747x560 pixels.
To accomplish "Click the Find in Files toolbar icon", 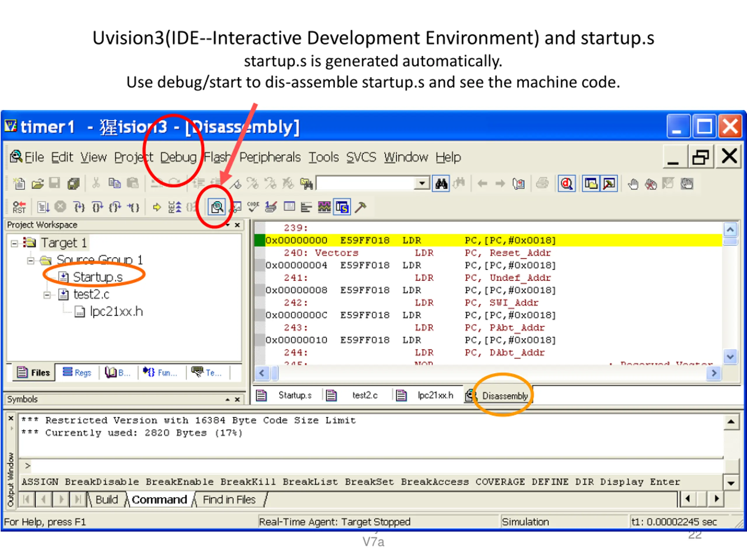I will click(306, 184).
